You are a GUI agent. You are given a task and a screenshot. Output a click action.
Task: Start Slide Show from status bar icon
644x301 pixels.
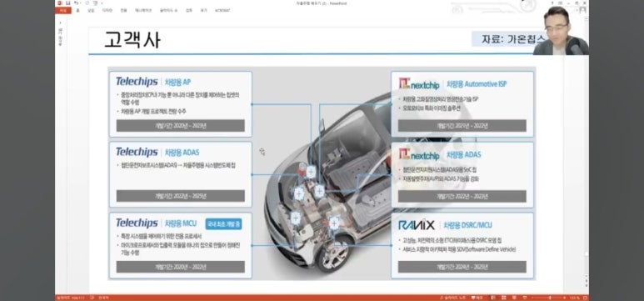(525, 298)
